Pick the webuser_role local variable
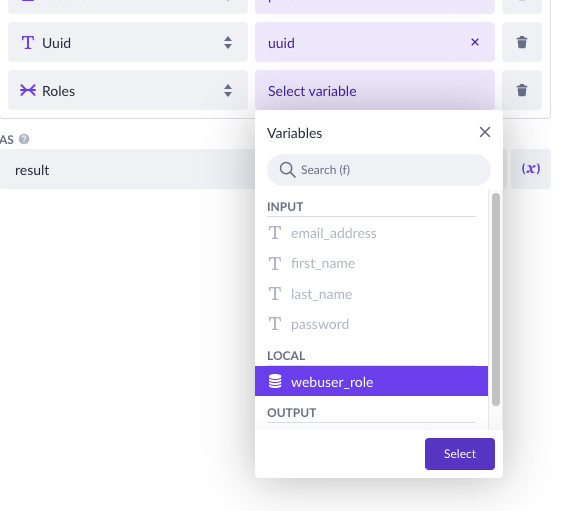The image size is (566, 511). 371,381
